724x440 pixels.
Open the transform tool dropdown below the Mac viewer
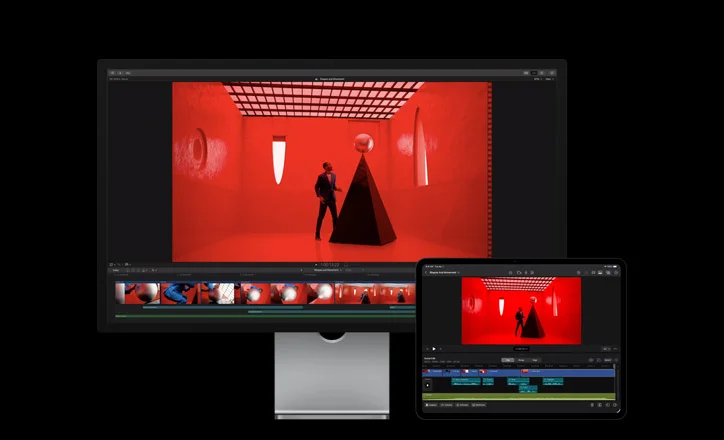coord(112,265)
